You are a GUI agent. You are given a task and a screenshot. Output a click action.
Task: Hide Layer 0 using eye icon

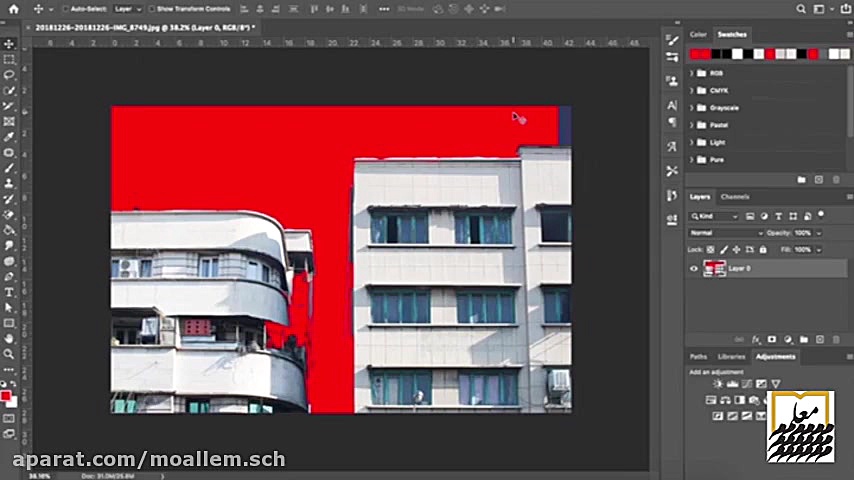click(x=694, y=269)
